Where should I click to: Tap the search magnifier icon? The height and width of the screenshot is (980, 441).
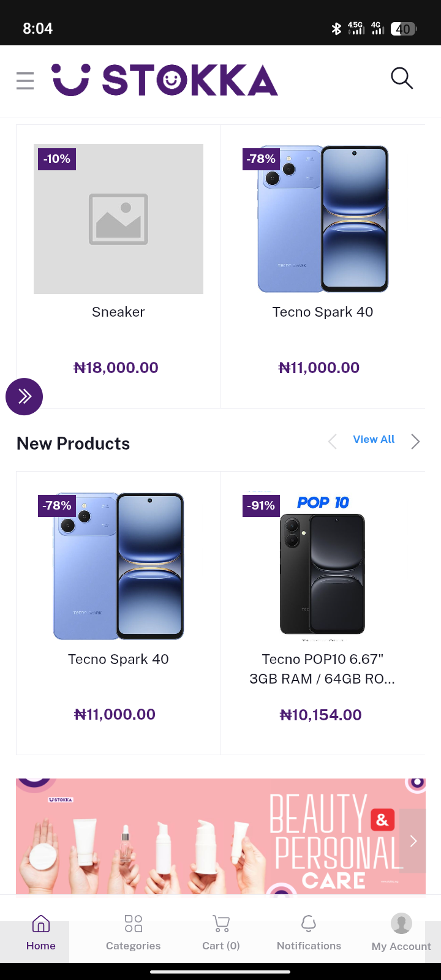pyautogui.click(x=402, y=78)
